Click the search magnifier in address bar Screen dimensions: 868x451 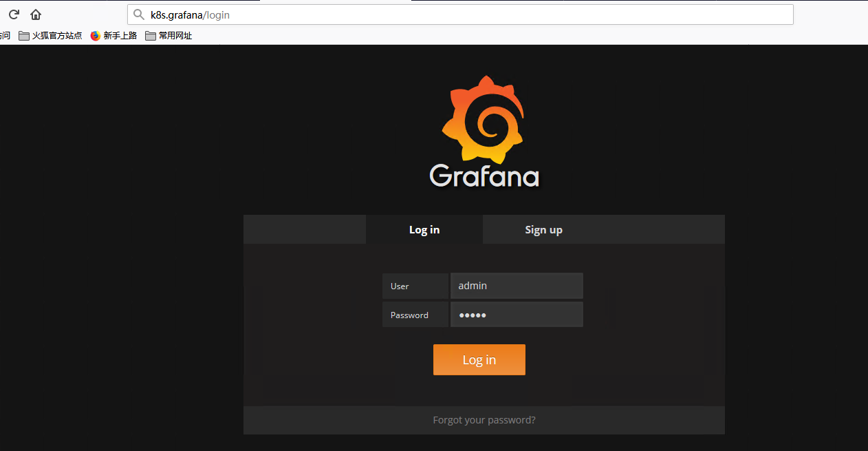pyautogui.click(x=139, y=14)
